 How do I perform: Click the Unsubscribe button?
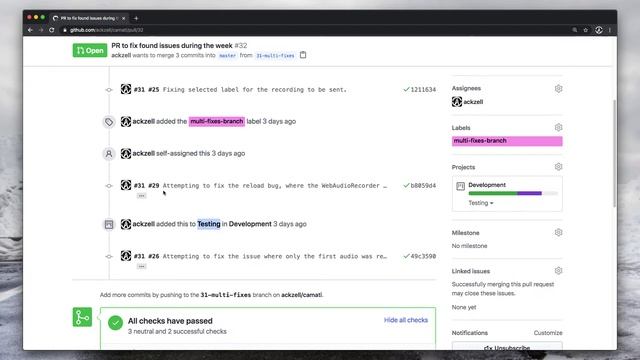[507, 347]
